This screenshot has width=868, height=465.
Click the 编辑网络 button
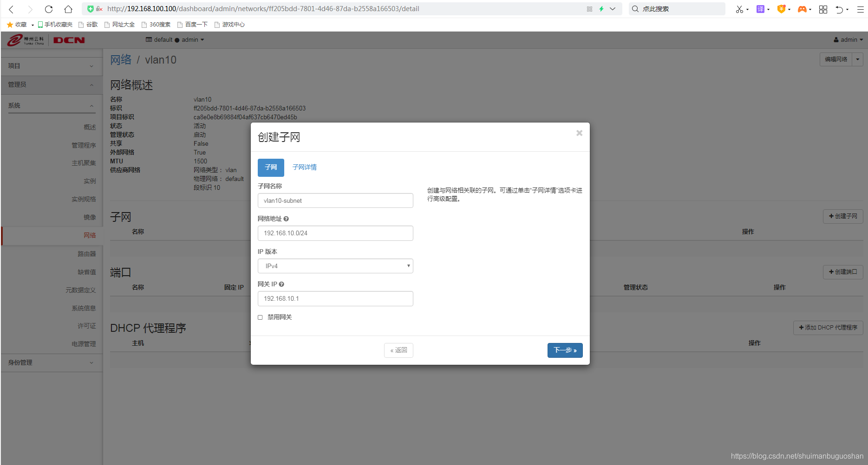click(836, 59)
